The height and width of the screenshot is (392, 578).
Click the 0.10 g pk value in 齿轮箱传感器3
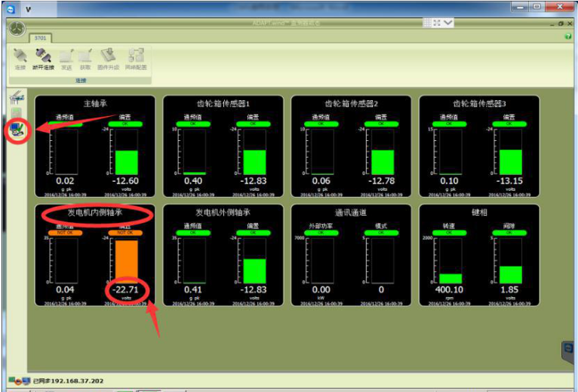(449, 181)
